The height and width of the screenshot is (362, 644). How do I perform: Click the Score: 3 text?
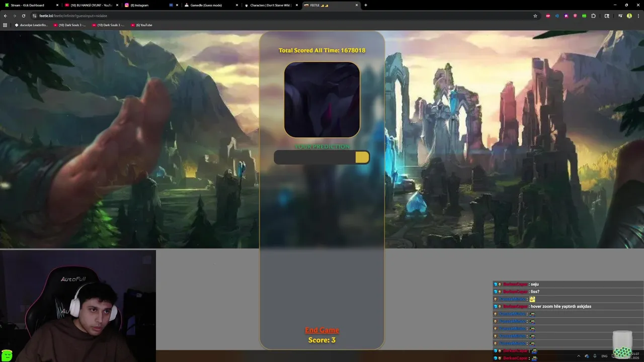[322, 340]
